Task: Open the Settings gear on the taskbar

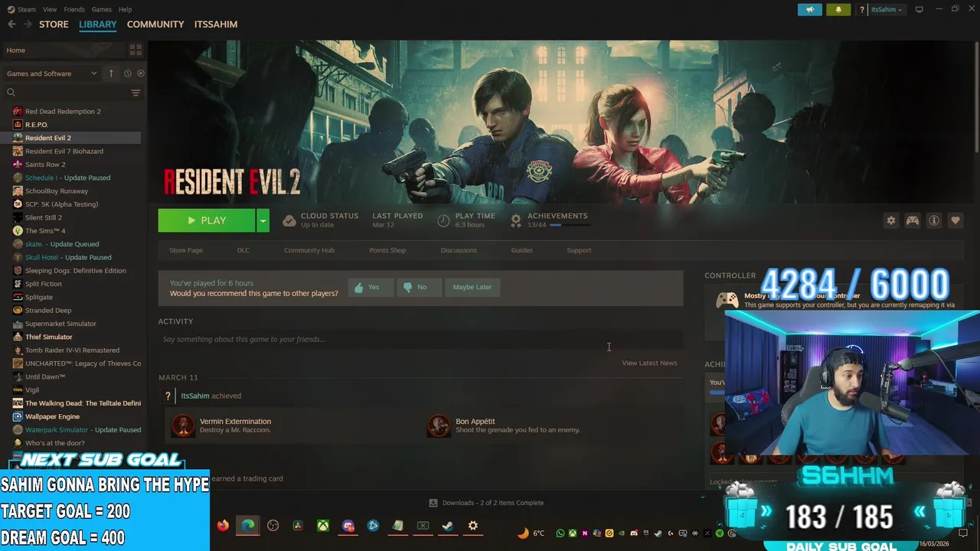Action: click(x=473, y=526)
